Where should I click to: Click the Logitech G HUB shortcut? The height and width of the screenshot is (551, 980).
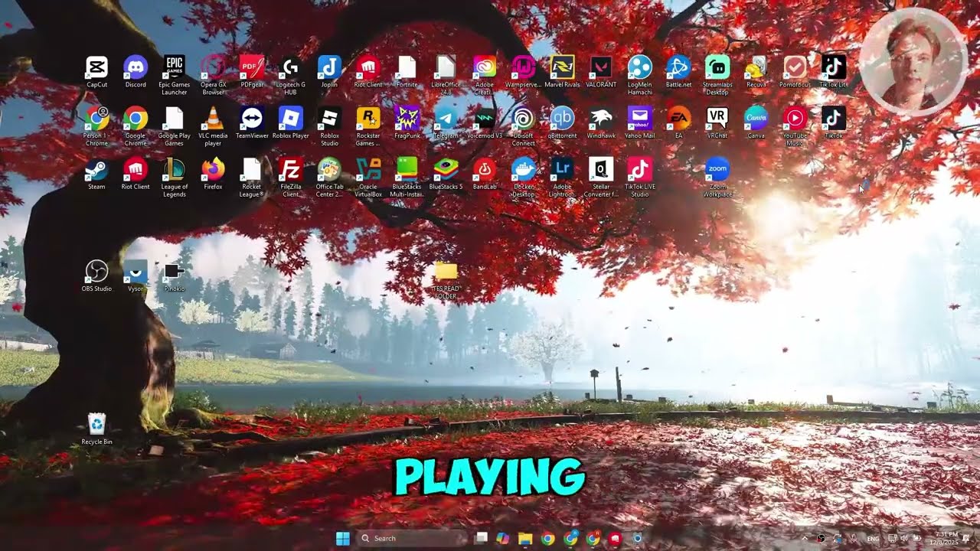point(290,67)
